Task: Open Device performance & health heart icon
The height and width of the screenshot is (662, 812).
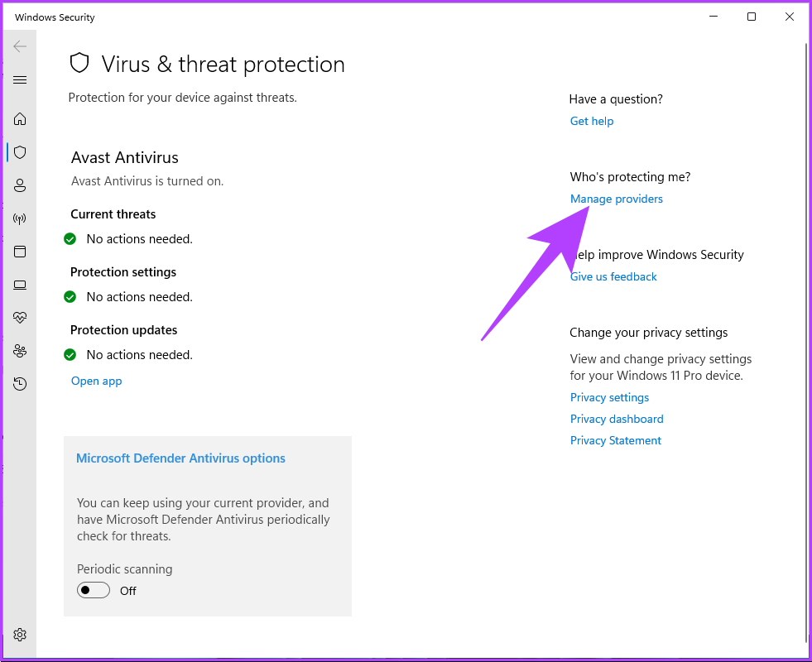Action: (x=20, y=318)
